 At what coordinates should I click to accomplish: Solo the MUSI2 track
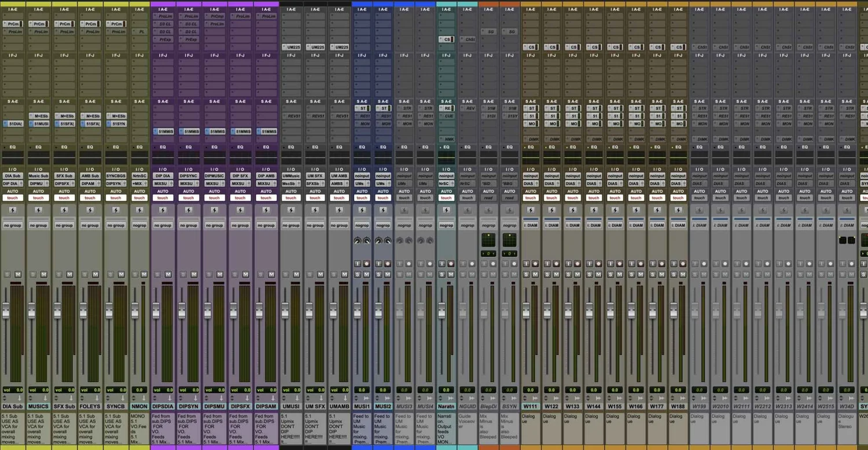click(380, 275)
